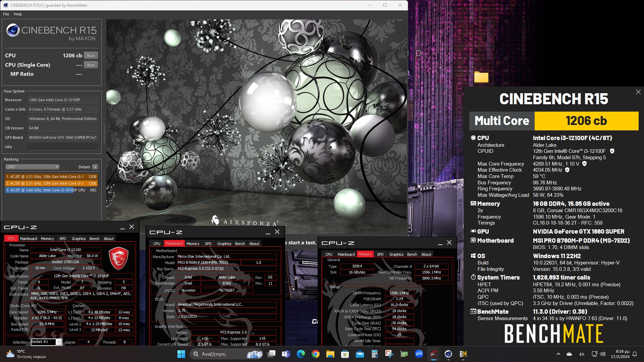The width and height of the screenshot is (644, 362).
Task: Click the MSI dragon shield logo in CPU-Z
Action: (x=119, y=259)
